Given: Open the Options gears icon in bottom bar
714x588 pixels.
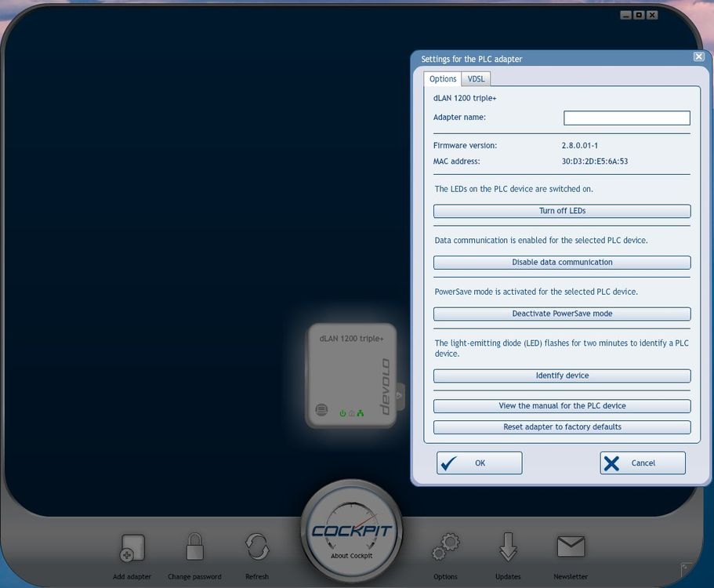Looking at the screenshot, I should (x=445, y=546).
